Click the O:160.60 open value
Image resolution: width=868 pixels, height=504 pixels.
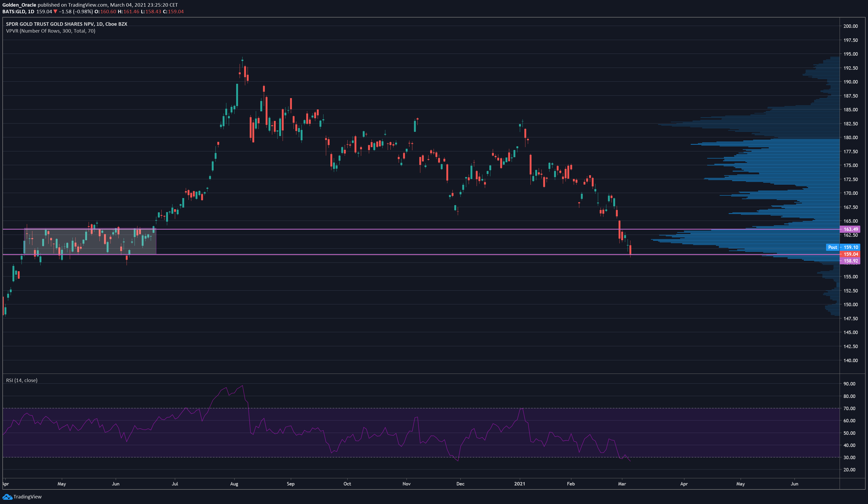(x=105, y=12)
